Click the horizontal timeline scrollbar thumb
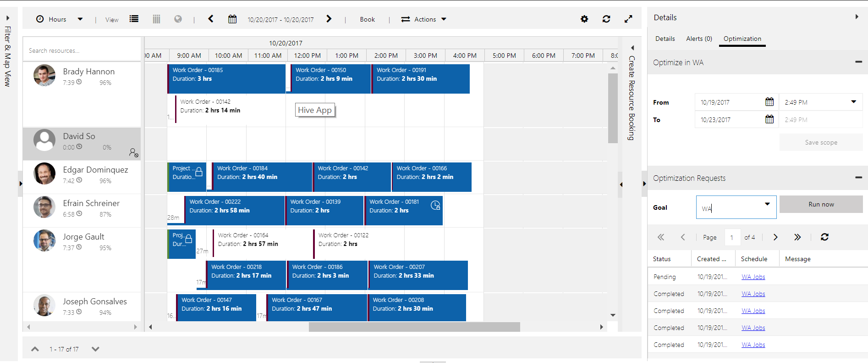The width and height of the screenshot is (868, 363). (x=414, y=327)
